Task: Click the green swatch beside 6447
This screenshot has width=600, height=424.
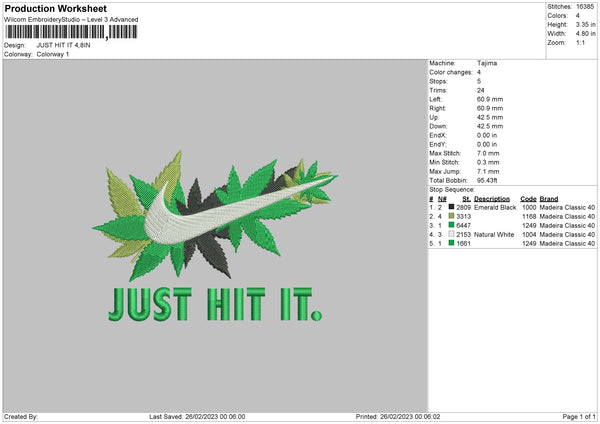Action: coord(452,225)
